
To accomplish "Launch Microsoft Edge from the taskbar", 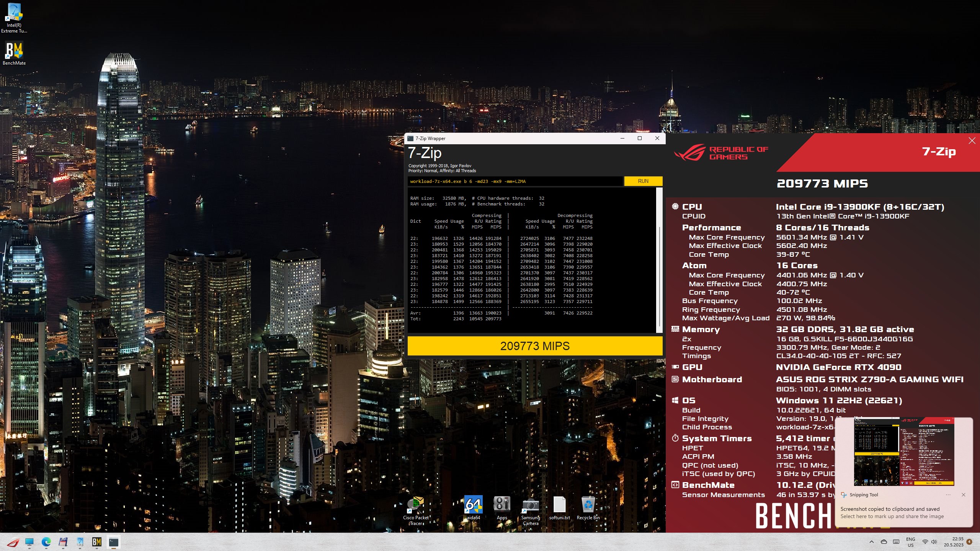I will click(x=46, y=542).
